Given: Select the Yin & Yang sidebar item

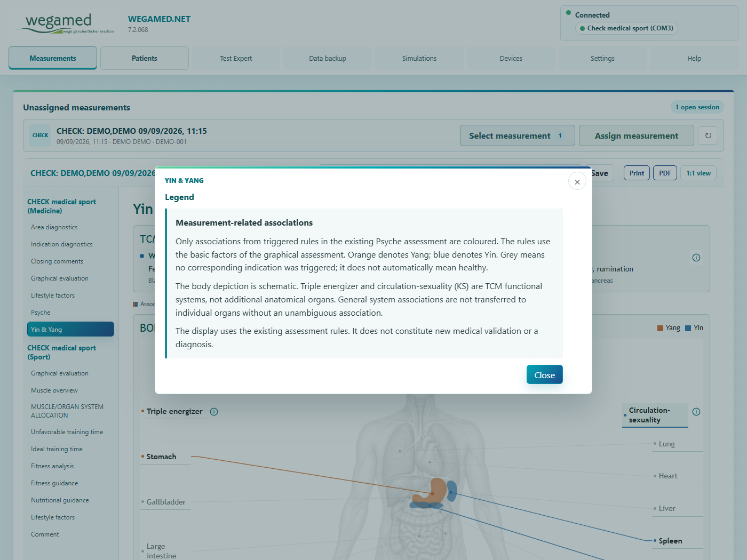Looking at the screenshot, I should [x=70, y=329].
